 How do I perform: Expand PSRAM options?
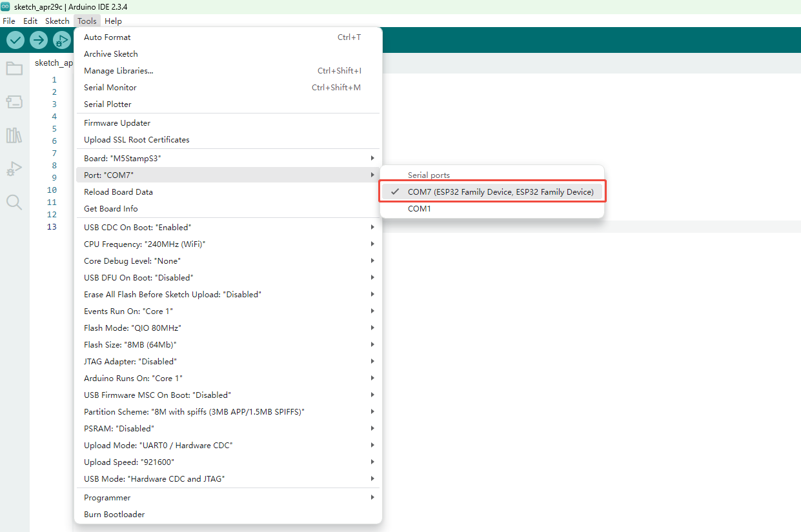[228, 429]
